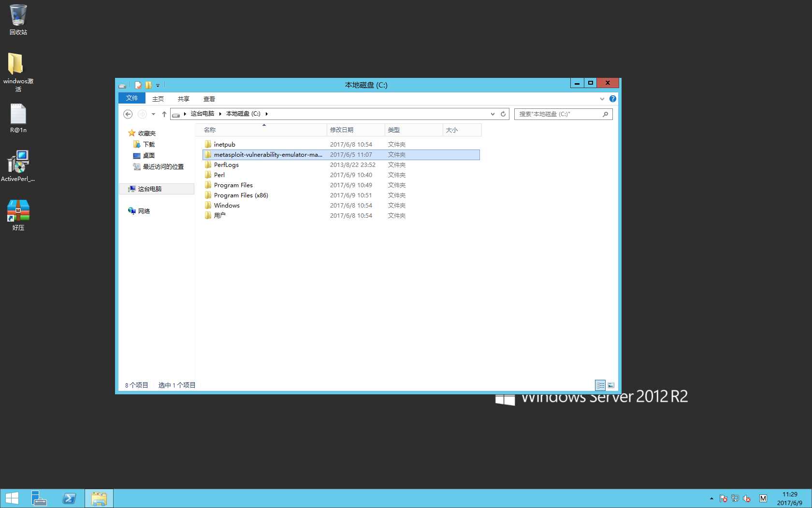Select 下载 in the navigation pane
This screenshot has height=508, width=812.
point(144,144)
